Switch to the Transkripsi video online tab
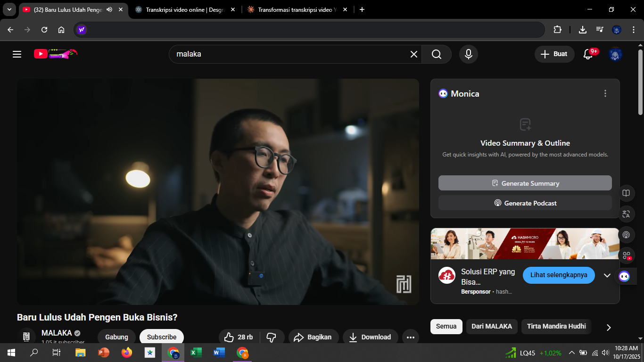Viewport: 644px width, 362px height. coord(185,9)
